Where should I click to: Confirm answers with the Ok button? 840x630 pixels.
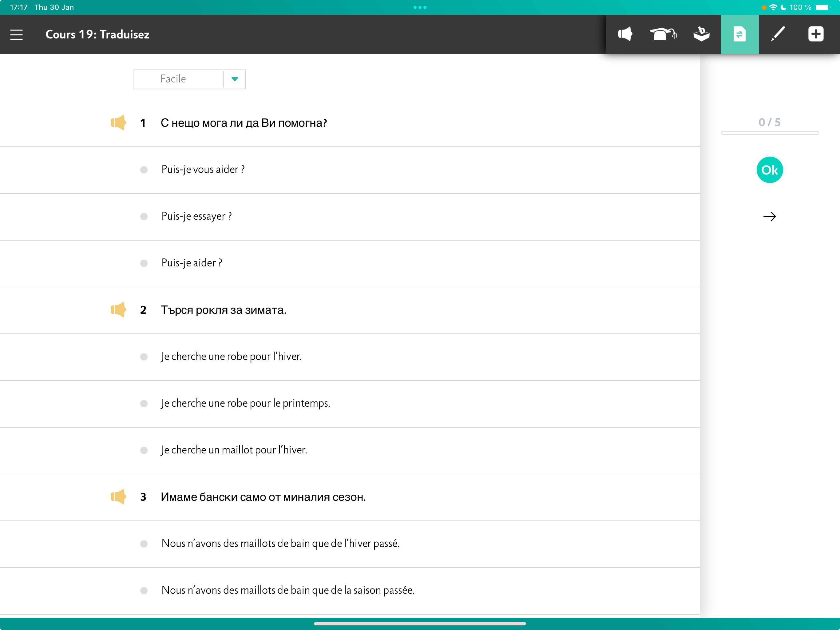coord(770,170)
